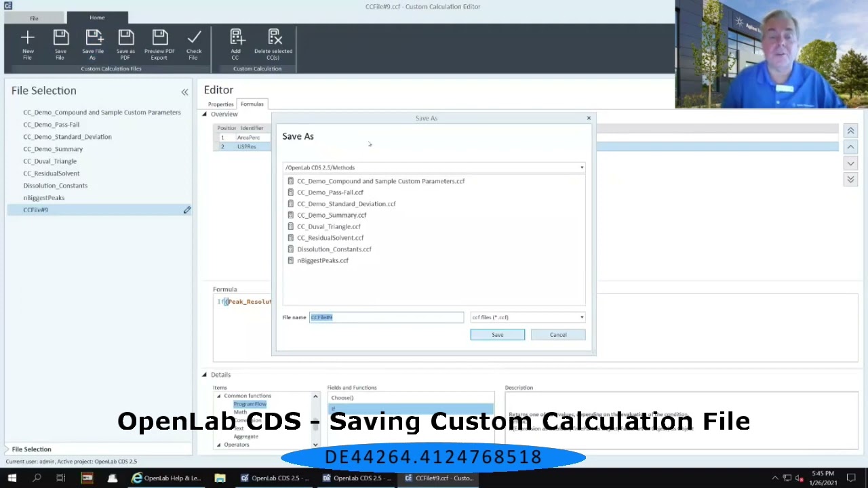Move formula to bottom with double-down arrow

click(850, 180)
